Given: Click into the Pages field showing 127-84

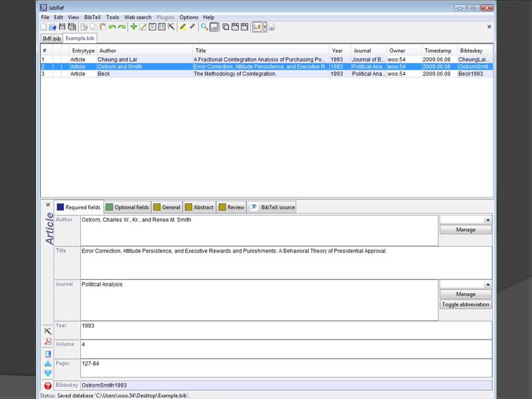Looking at the screenshot, I should coord(286,368).
